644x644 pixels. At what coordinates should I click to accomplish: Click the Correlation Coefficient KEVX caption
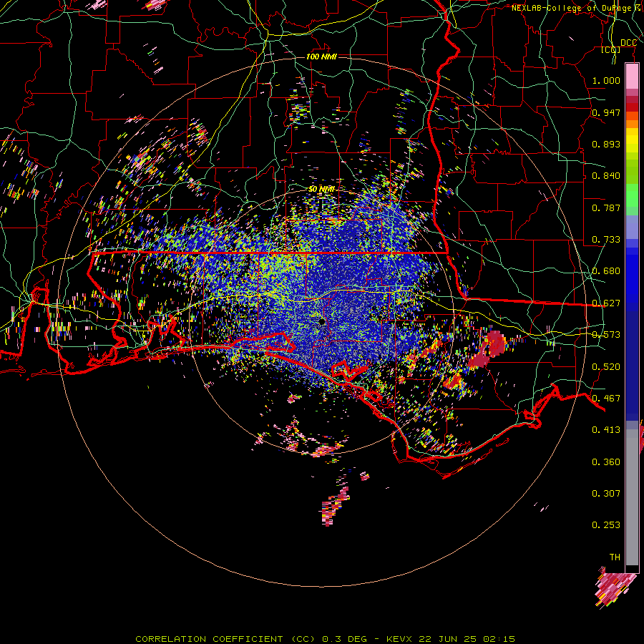tap(325, 639)
